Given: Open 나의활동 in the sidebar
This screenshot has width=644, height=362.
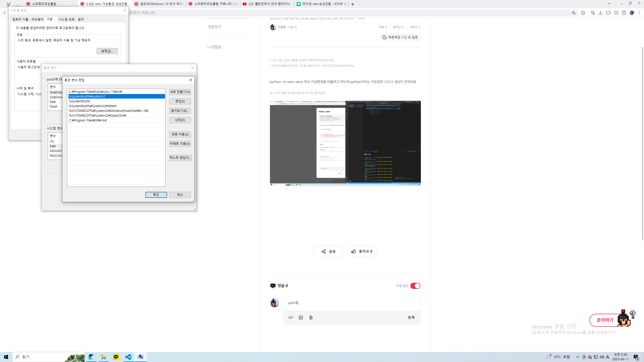Looking at the screenshot, I should (214, 47).
